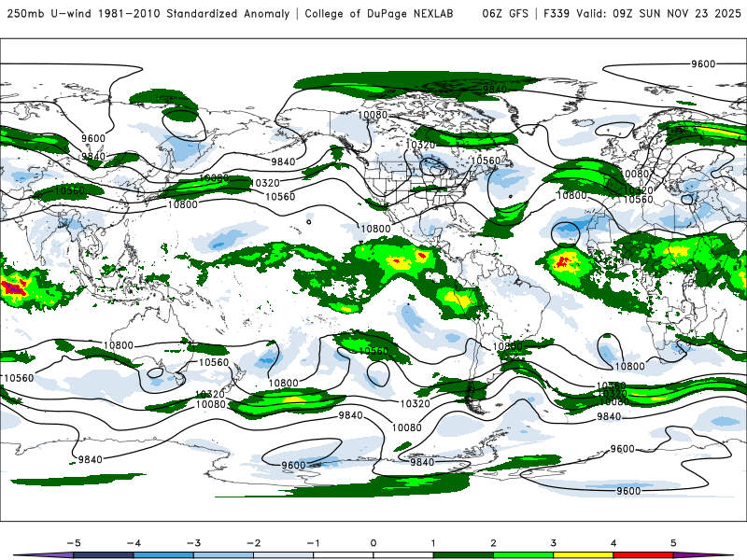Viewport: 747px width, 560px height.
Task: Click the 10560 contour label over China
Action: pos(69,191)
